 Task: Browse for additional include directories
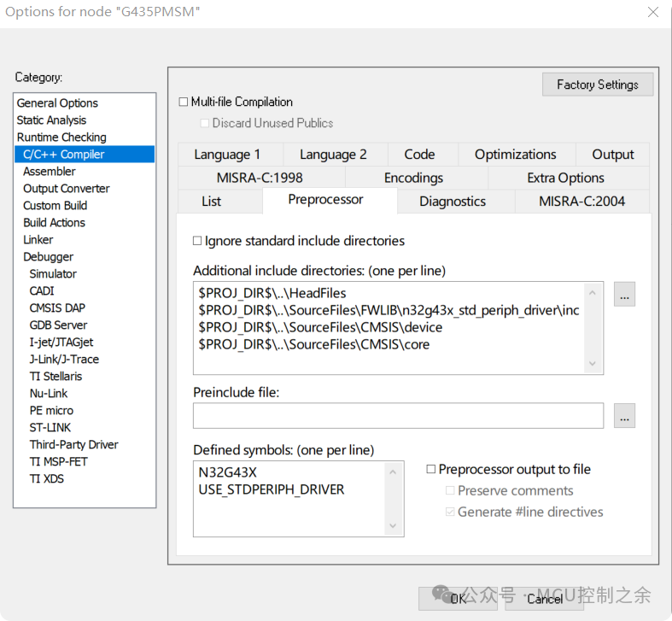pos(624,294)
